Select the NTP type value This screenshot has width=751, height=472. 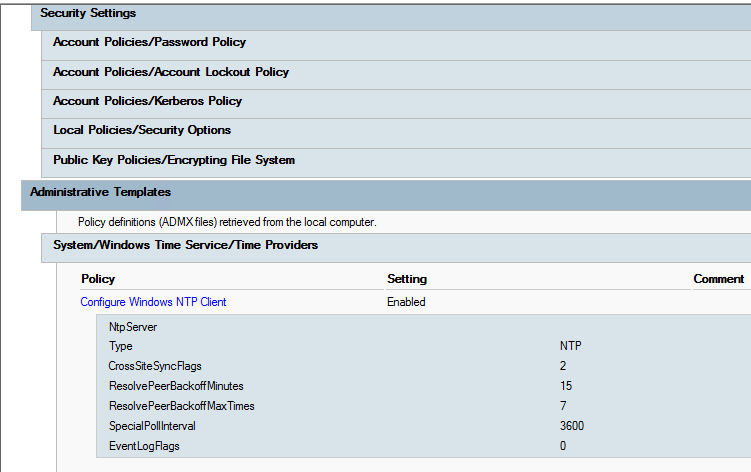[x=570, y=346]
